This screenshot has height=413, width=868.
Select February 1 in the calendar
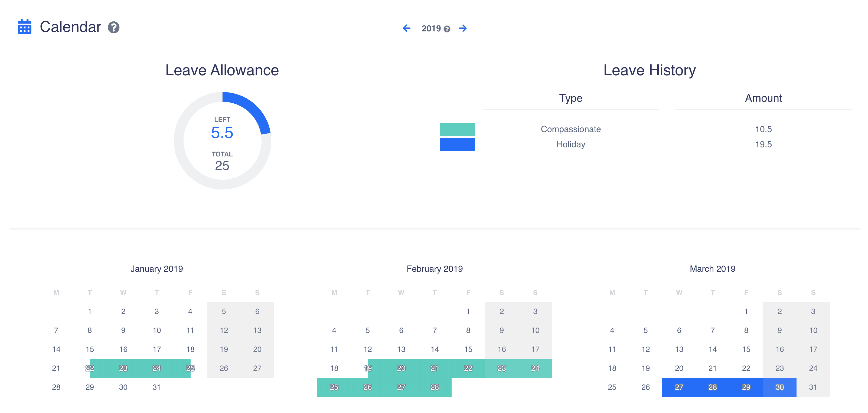[x=468, y=311]
